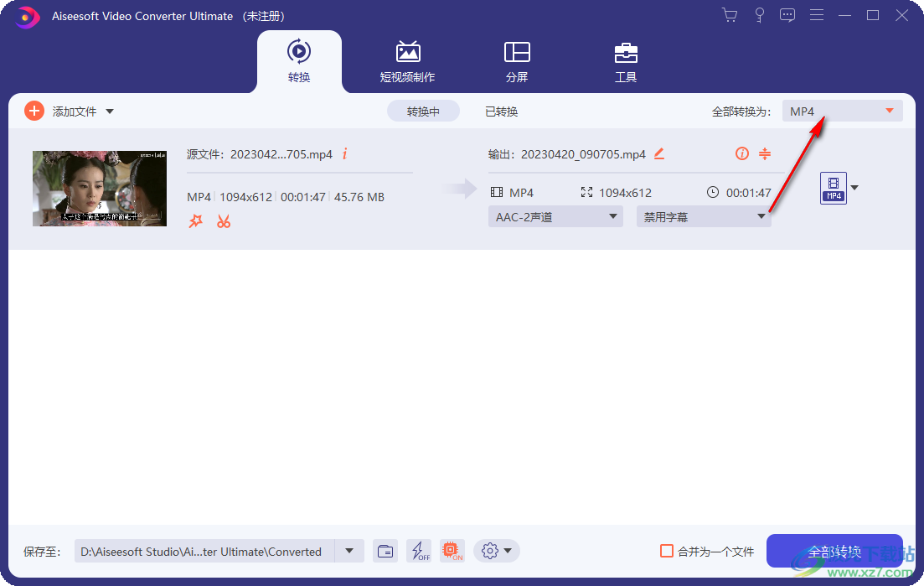Open the AAC-2声道 audio track dropdown

tap(555, 217)
